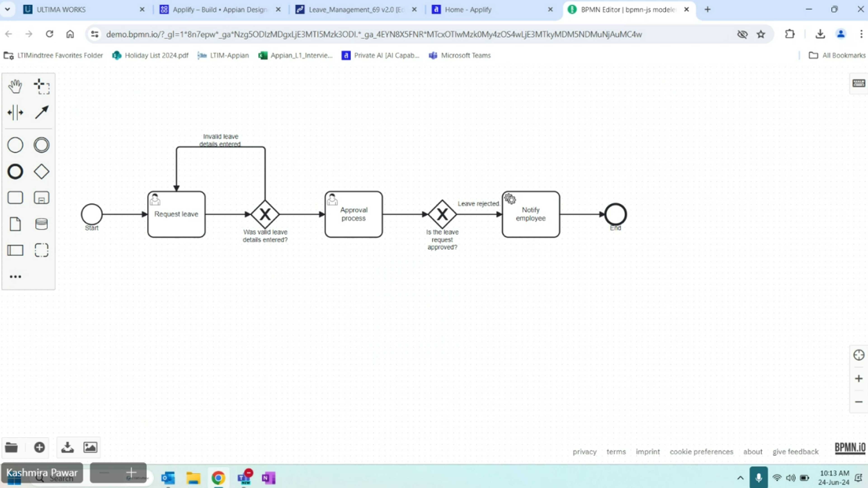Bookmark this page with star icon

(x=761, y=34)
